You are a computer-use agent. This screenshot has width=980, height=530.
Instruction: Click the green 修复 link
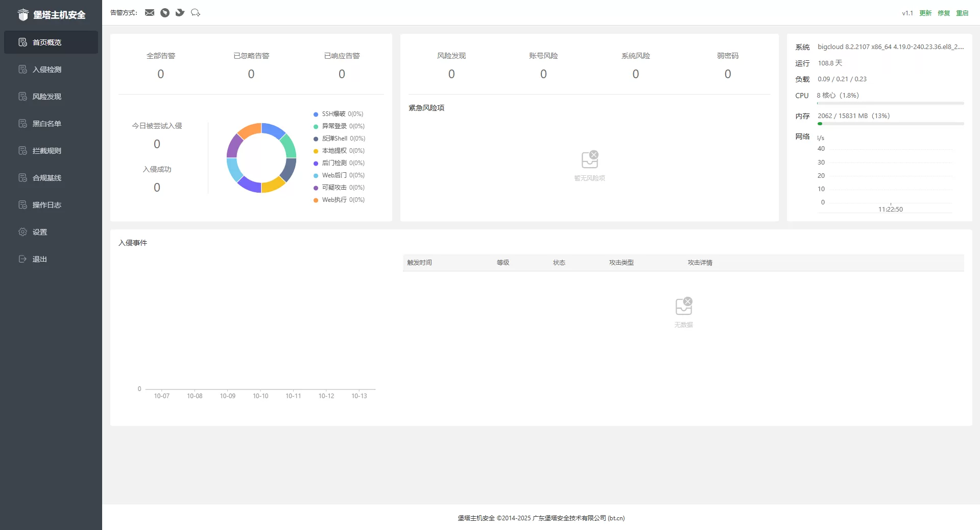pyautogui.click(x=944, y=13)
